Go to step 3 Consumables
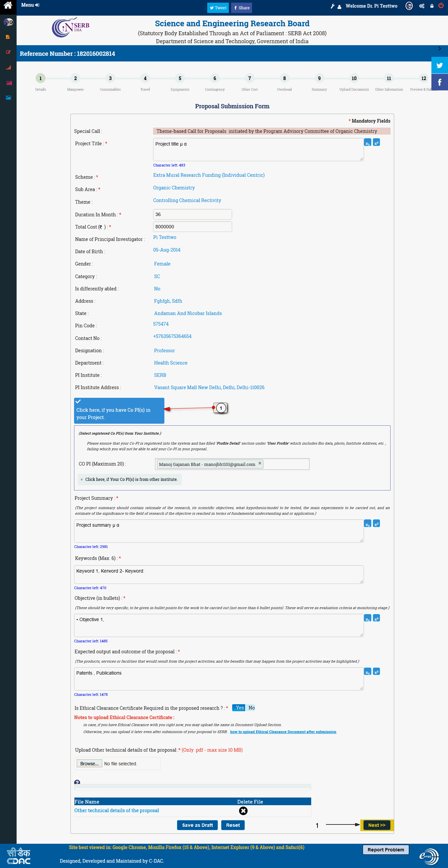 coord(110,78)
